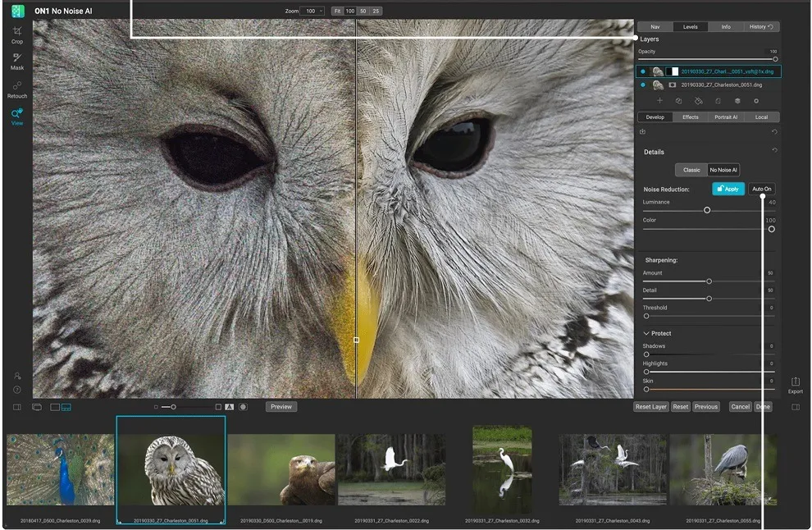812x530 pixels.
Task: Click the ON1 app logo icon
Action: pyautogui.click(x=18, y=11)
